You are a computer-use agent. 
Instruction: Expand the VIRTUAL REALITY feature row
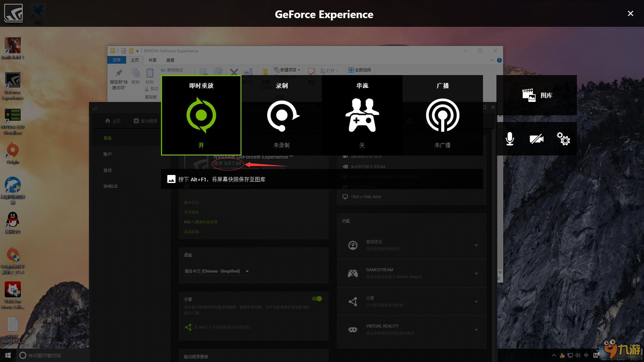[x=412, y=329]
